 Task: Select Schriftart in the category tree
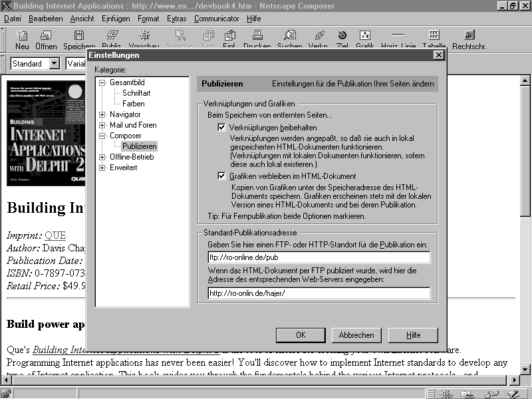[x=136, y=93]
